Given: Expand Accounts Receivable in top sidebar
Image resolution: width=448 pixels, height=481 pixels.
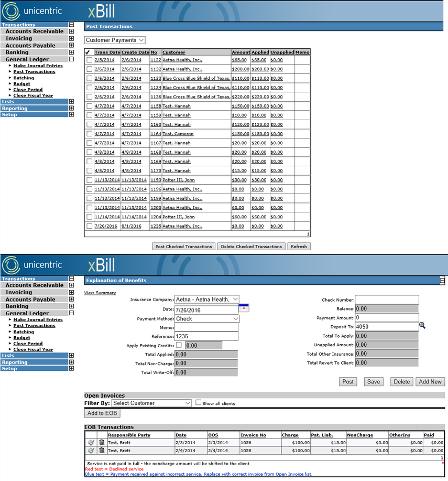Looking at the screenshot, I should (71, 31).
